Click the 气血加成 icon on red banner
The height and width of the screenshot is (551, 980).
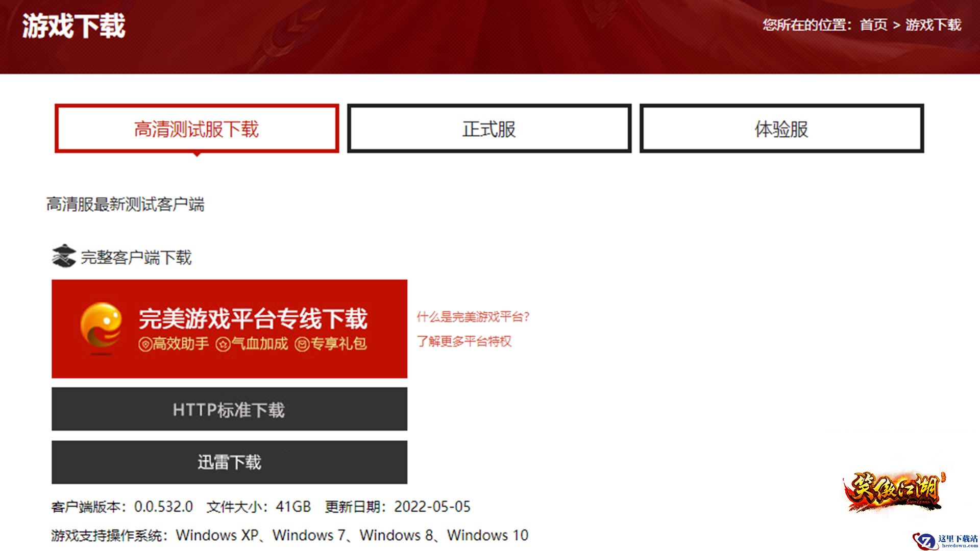(x=223, y=345)
